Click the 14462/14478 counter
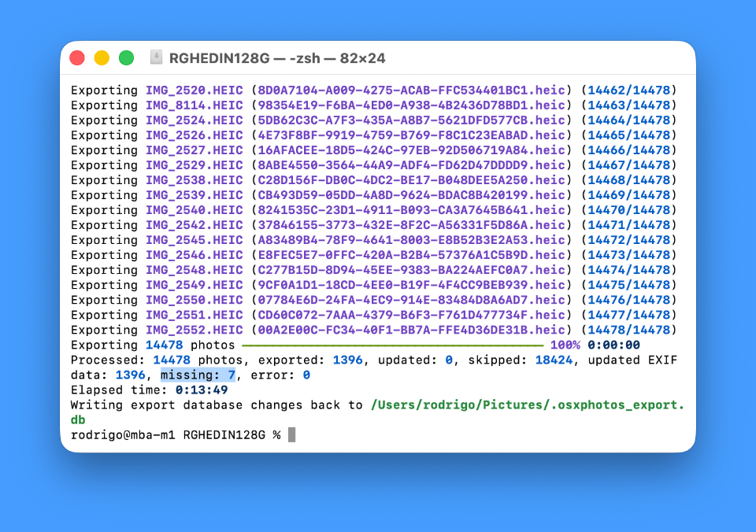 click(628, 91)
